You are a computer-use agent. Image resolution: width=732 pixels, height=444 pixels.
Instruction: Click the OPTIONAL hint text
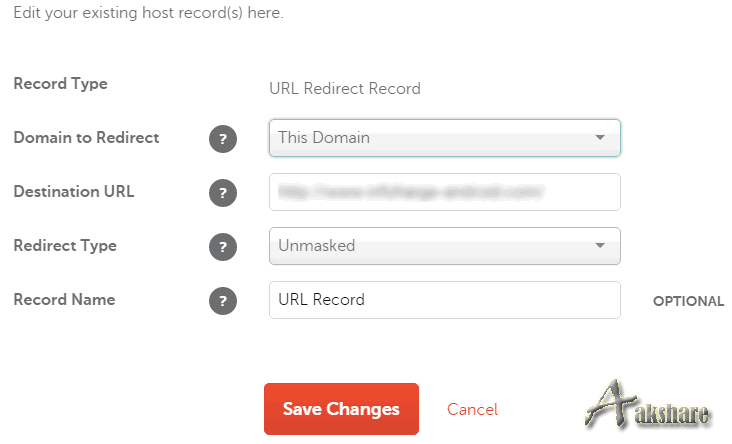click(x=688, y=301)
